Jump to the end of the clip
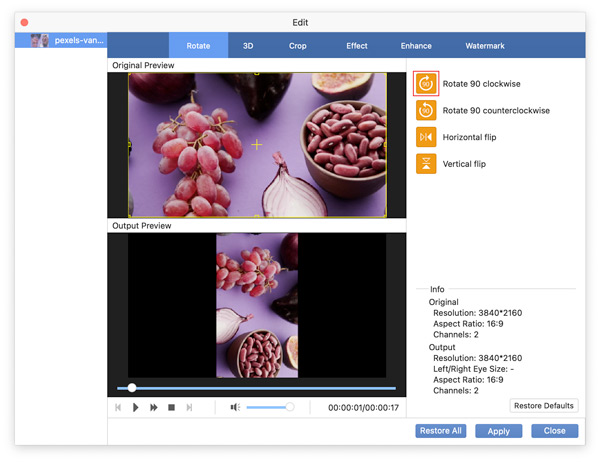600x462 pixels. tap(189, 408)
